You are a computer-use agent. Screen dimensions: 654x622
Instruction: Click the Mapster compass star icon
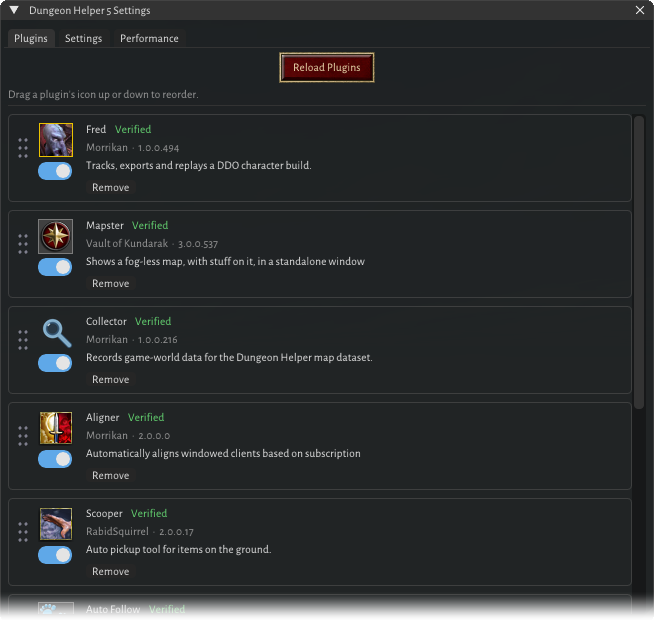coord(55,236)
